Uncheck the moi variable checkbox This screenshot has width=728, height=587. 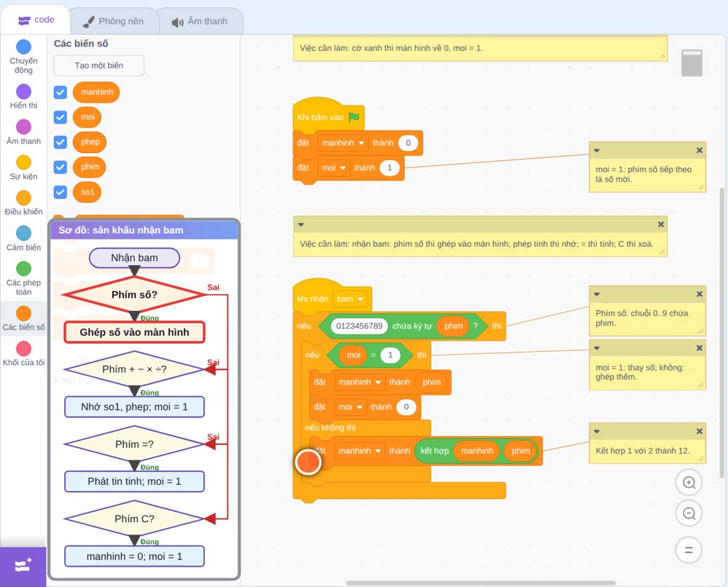(60, 117)
